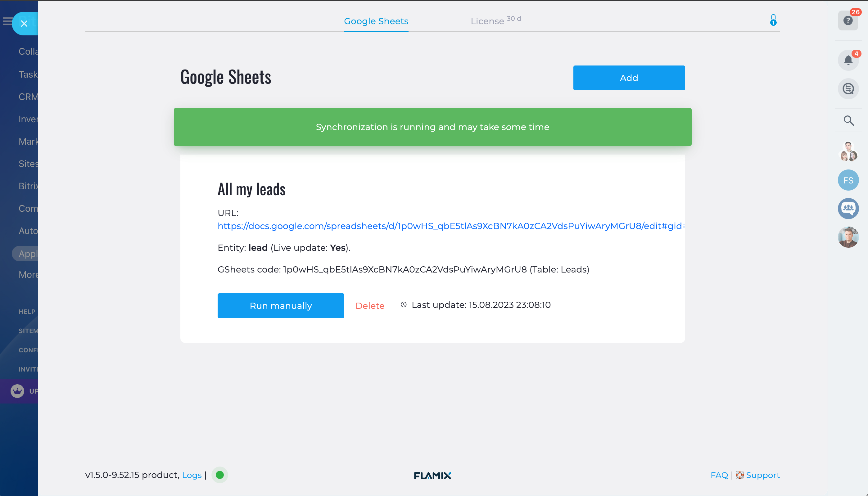Switch to the Google Sheets tab

coord(376,21)
